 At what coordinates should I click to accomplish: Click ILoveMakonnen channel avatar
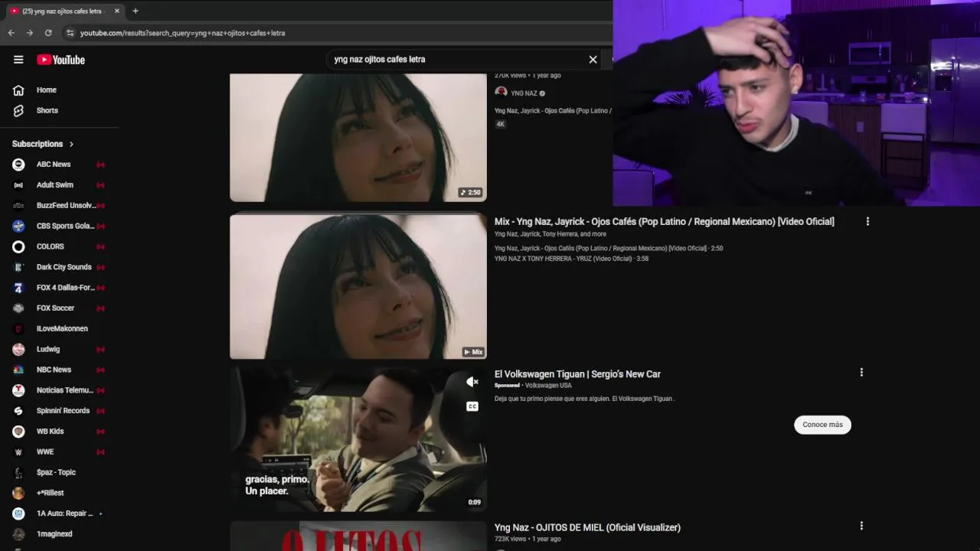tap(18, 329)
